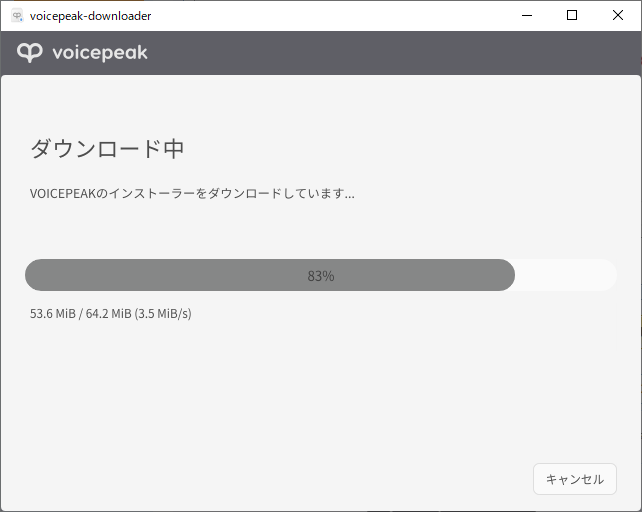Click the installer download description sentence
Image resolution: width=642 pixels, height=512 pixels.
click(x=192, y=193)
